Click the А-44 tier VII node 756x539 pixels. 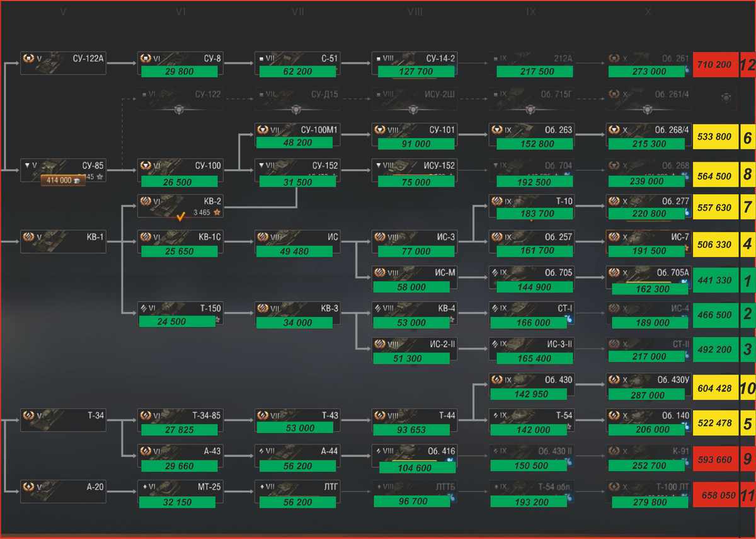pos(297,456)
